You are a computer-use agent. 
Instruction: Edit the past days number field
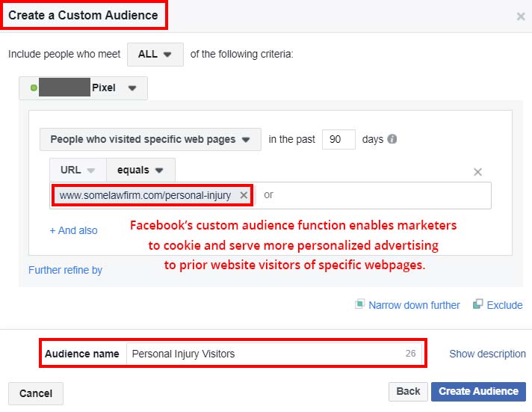(338, 139)
